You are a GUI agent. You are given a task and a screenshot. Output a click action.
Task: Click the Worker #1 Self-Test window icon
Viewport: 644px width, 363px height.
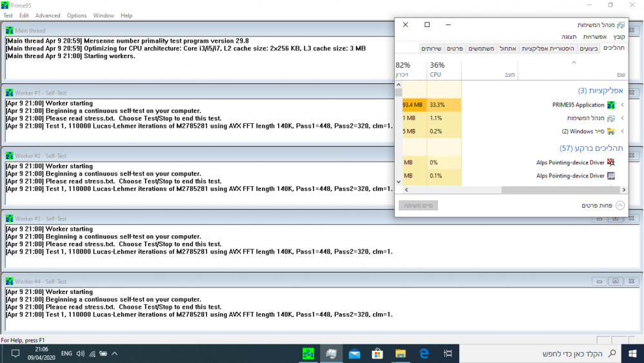pos(9,93)
